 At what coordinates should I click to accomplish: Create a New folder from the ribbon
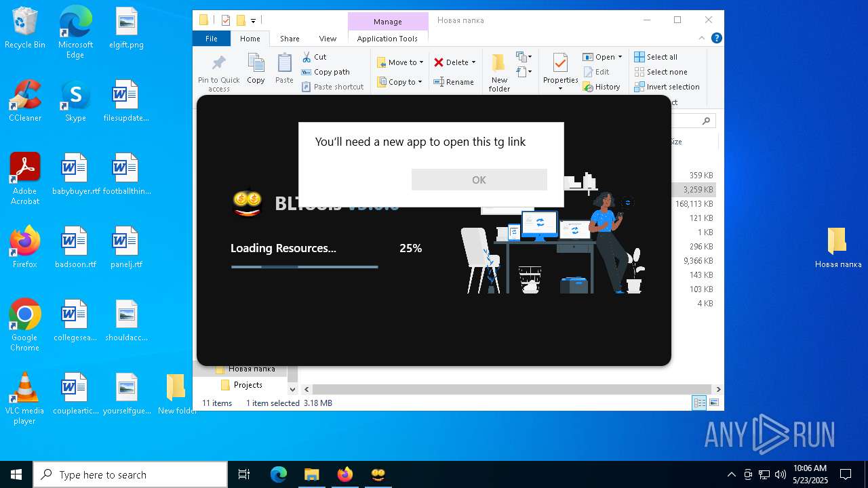499,73
